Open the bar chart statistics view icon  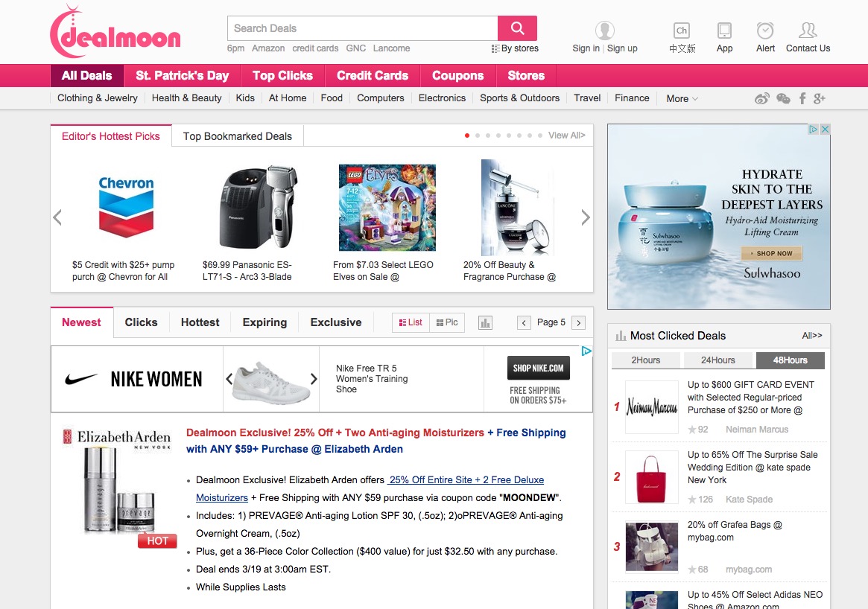[x=485, y=322]
